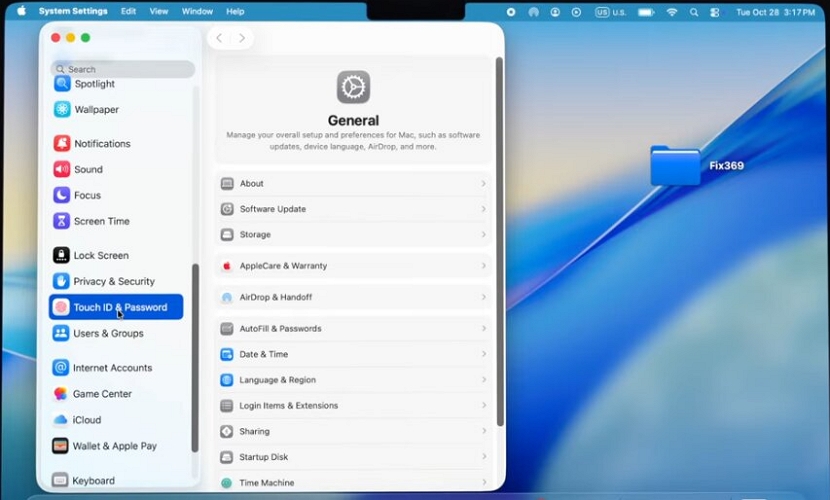The height and width of the screenshot is (500, 830).
Task: Click the General pane scrollbar
Action: tap(499, 242)
